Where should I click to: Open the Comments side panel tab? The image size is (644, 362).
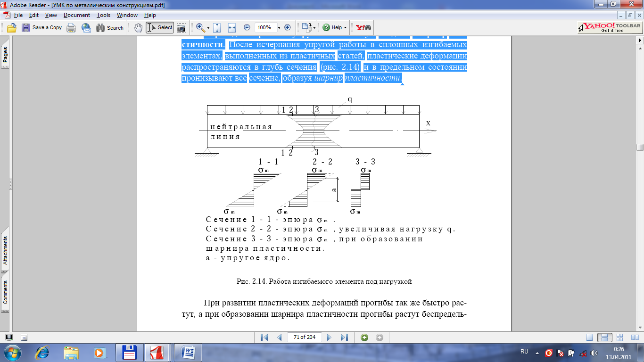click(x=6, y=292)
